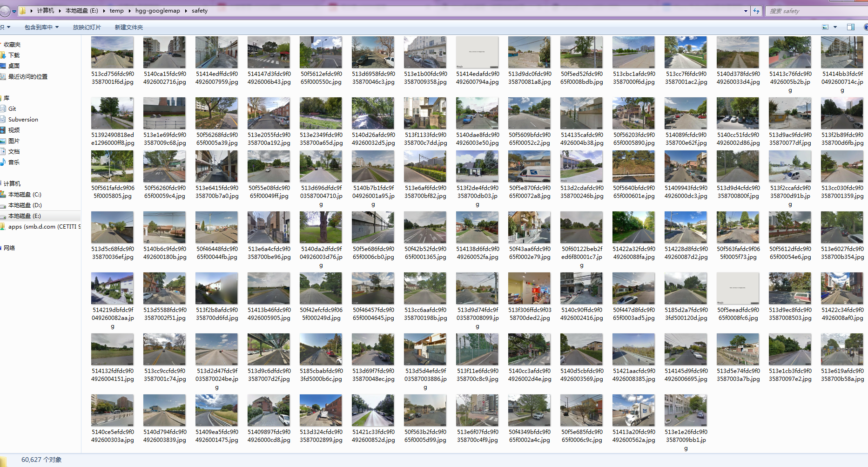Select blank thumbnail 51414edafdc9f0492600794a.jpg

point(477,52)
